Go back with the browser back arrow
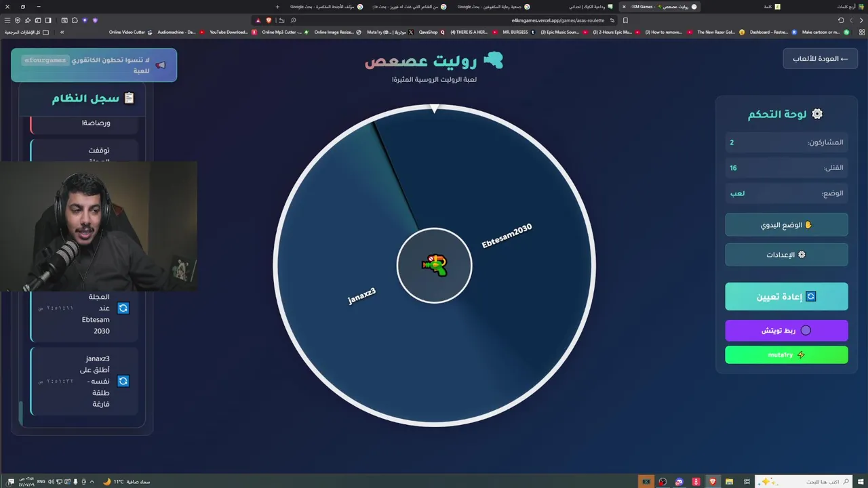This screenshot has width=868, height=488. 861,20
